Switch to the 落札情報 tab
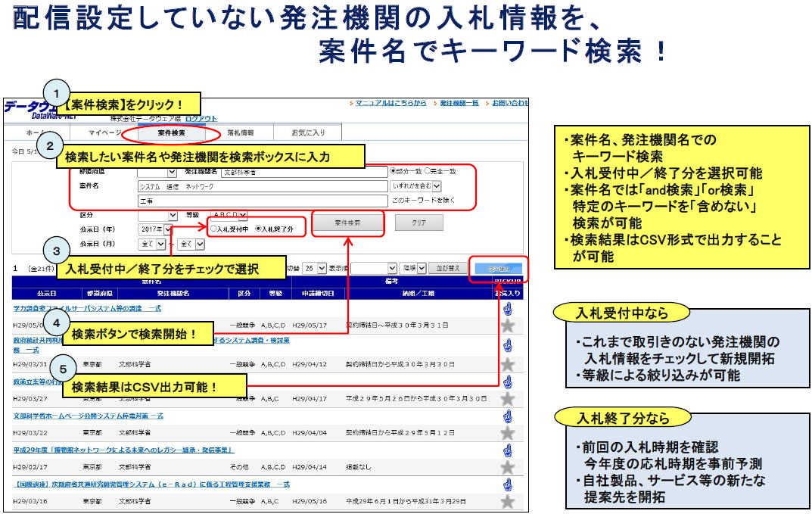The height and width of the screenshot is (514, 812). [240, 133]
